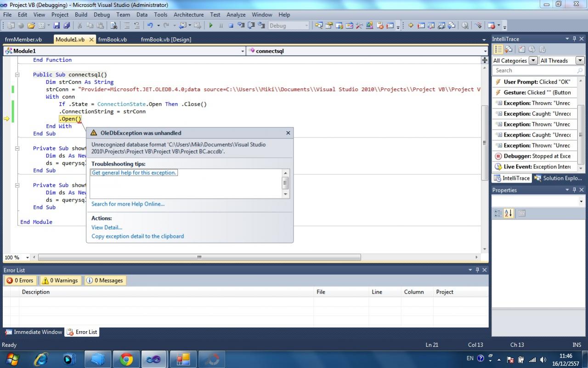This screenshot has width=588, height=368.
Task: Toggle the 0 Warnings filter button
Action: (x=60, y=281)
